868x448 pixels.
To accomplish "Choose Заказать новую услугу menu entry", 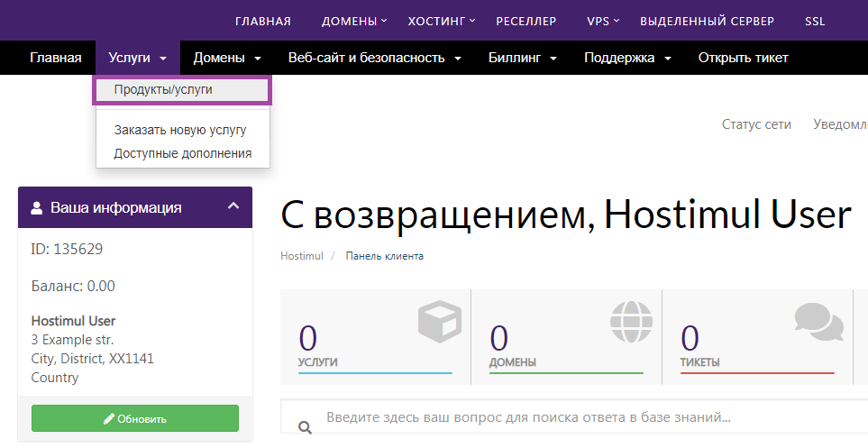I will (179, 130).
